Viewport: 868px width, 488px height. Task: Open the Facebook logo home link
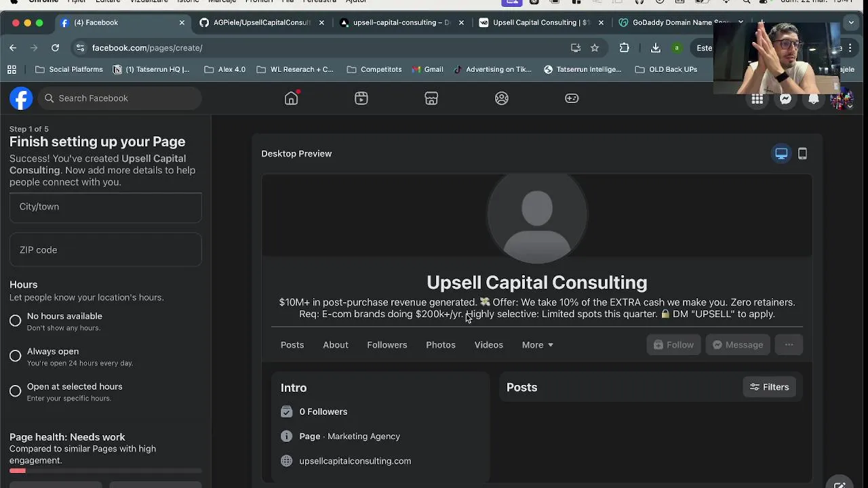pyautogui.click(x=21, y=98)
